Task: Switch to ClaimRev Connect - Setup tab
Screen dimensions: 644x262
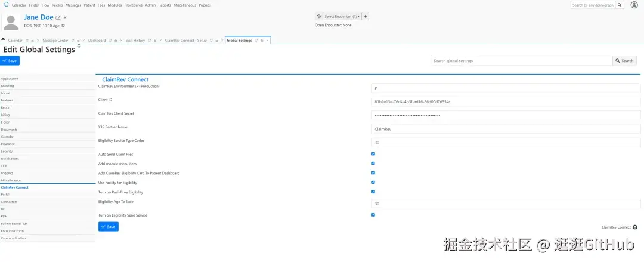Action: point(185,41)
